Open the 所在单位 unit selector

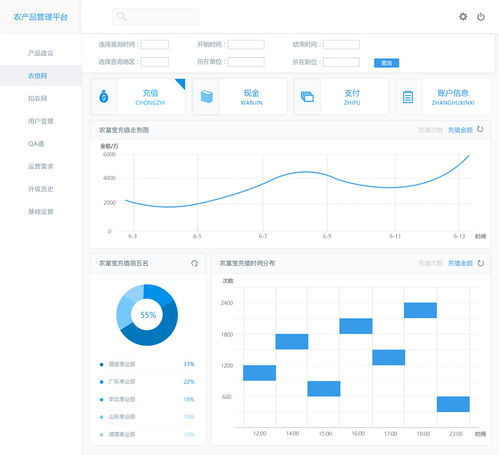tap(246, 62)
